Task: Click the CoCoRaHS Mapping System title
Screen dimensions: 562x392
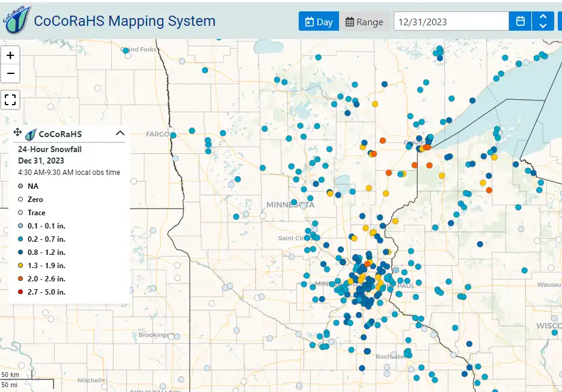Action: 124,21
